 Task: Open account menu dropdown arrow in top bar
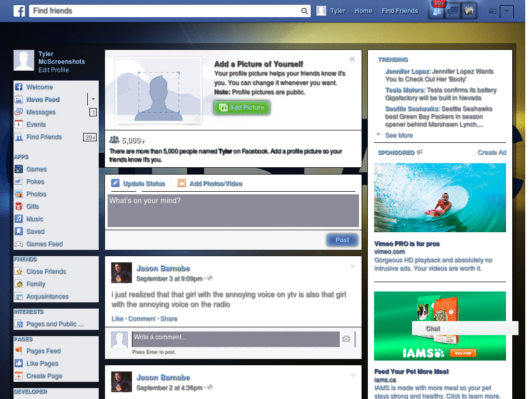[x=507, y=11]
